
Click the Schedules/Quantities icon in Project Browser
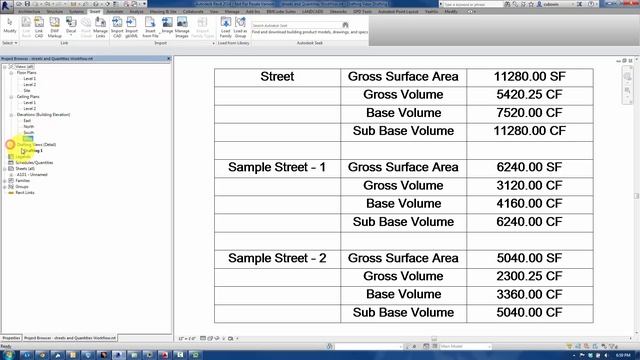tap(11, 162)
